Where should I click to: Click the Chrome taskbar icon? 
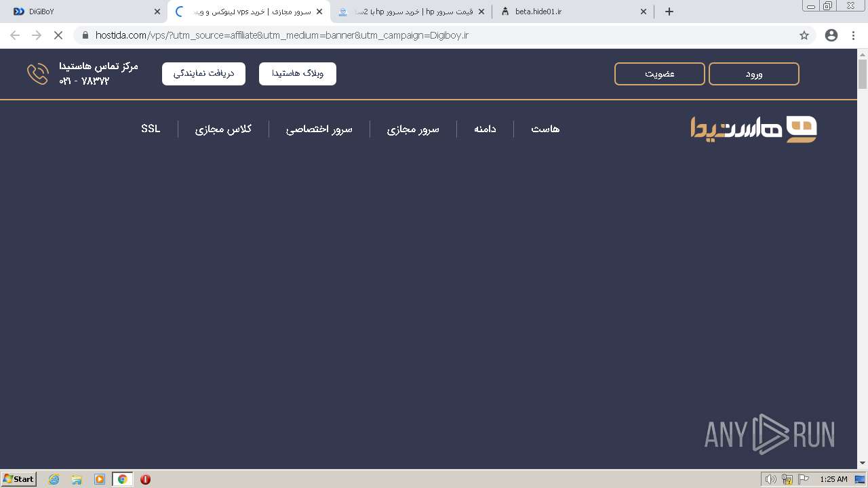point(122,479)
